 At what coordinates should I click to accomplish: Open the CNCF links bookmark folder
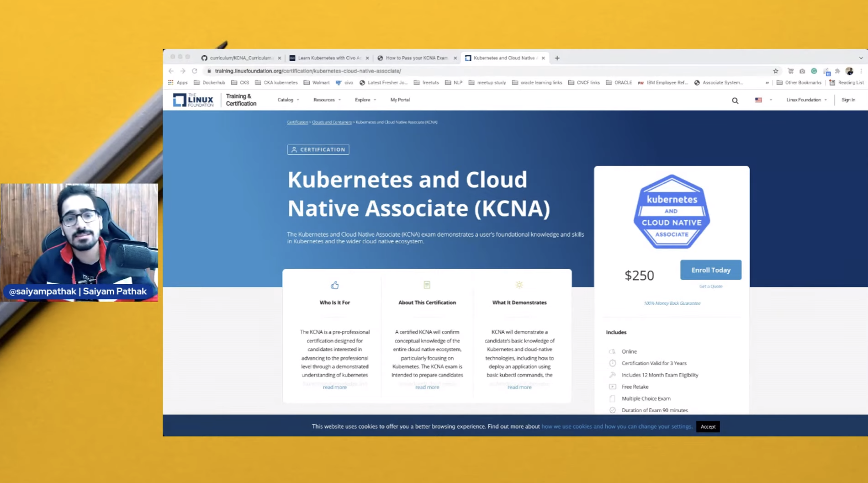[x=584, y=83]
